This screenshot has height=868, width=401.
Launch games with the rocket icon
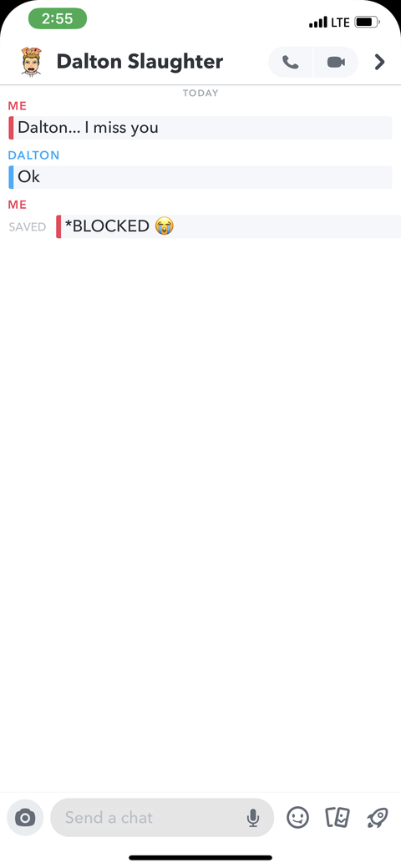coord(377,818)
